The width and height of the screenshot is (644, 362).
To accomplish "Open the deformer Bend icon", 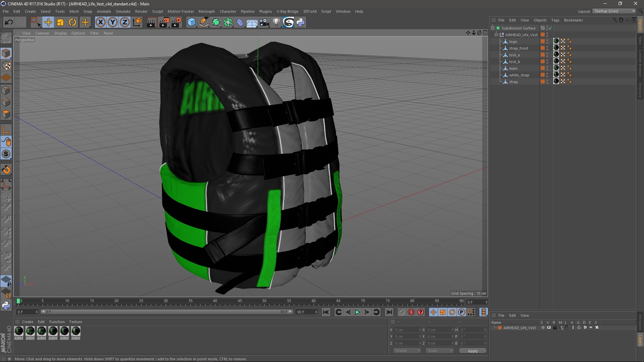I will pyautogui.click(x=240, y=22).
